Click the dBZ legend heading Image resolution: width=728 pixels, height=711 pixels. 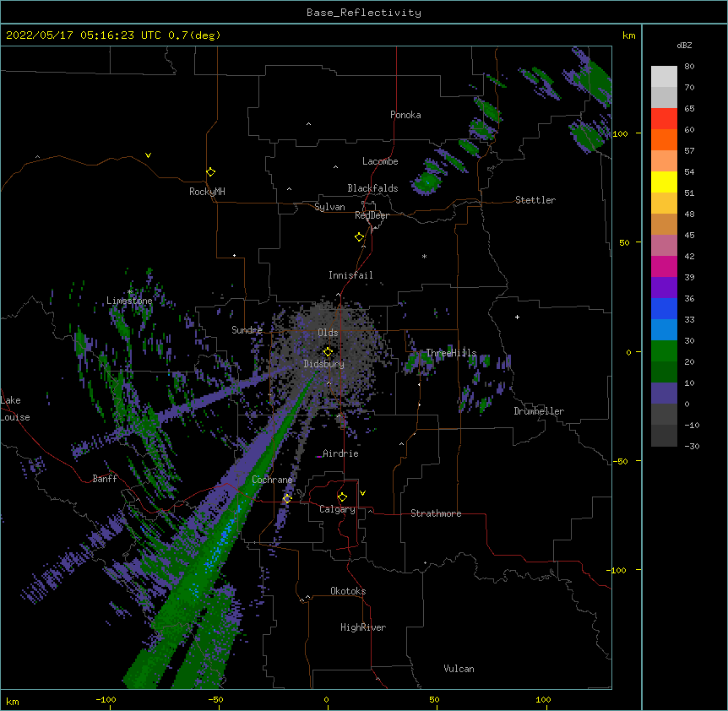pos(684,46)
